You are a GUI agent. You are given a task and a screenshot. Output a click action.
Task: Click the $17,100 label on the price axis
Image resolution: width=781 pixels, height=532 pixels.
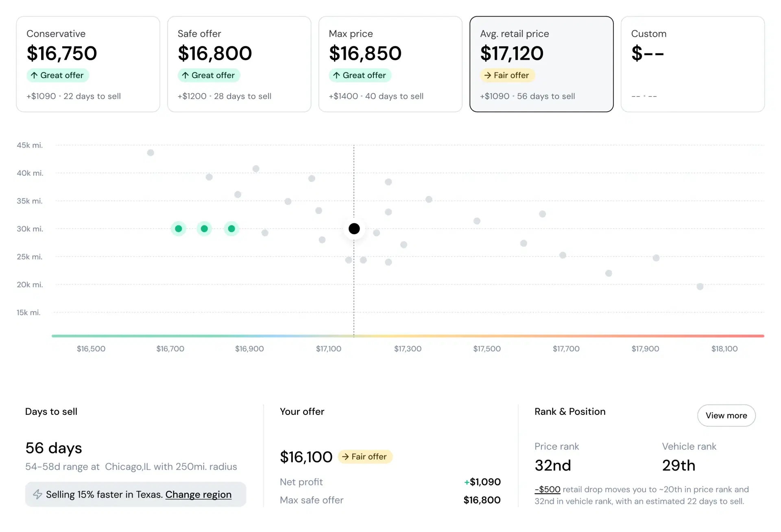[329, 349]
